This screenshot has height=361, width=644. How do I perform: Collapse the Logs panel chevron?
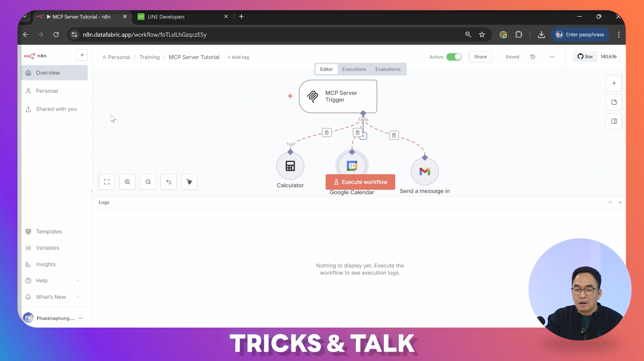(x=620, y=202)
